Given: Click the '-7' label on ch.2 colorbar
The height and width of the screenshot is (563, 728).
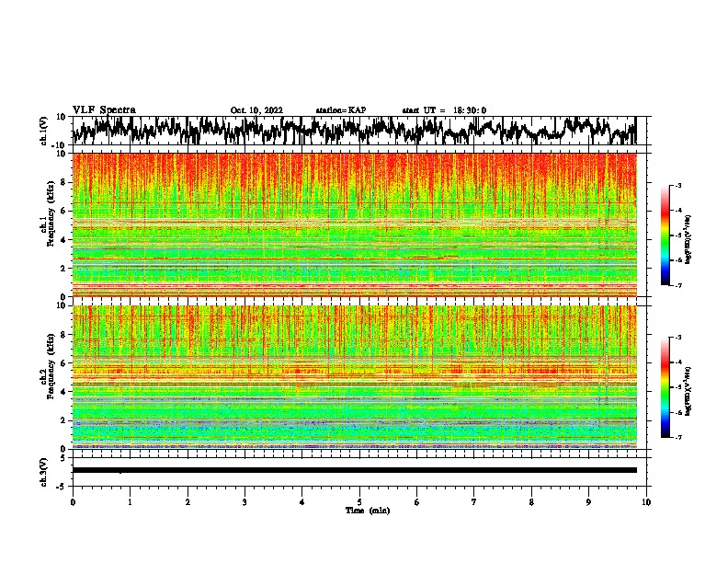Looking at the screenshot, I should tap(677, 437).
